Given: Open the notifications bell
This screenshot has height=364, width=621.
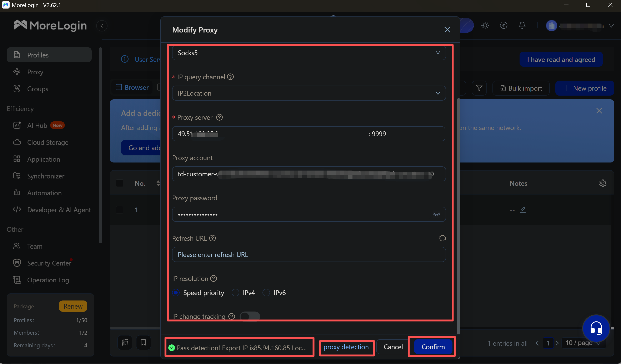Looking at the screenshot, I should (522, 26).
